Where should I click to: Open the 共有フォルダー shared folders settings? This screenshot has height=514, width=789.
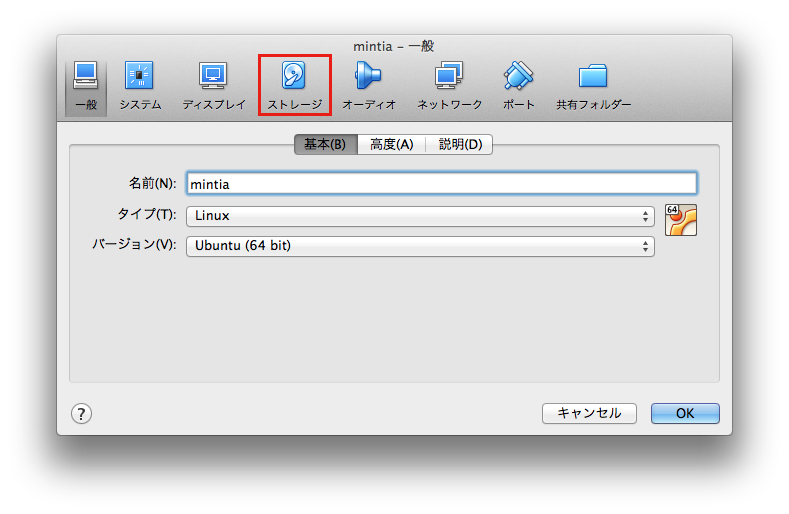594,85
